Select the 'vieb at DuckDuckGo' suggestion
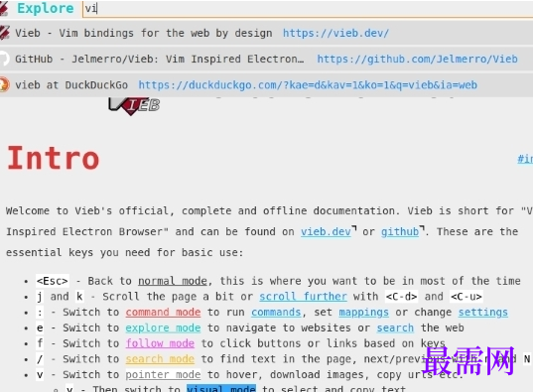 [x=266, y=84]
